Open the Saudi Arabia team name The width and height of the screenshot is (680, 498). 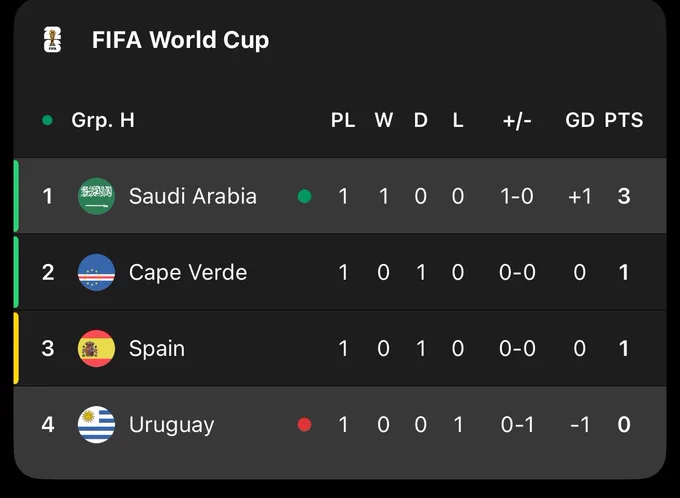coord(193,196)
